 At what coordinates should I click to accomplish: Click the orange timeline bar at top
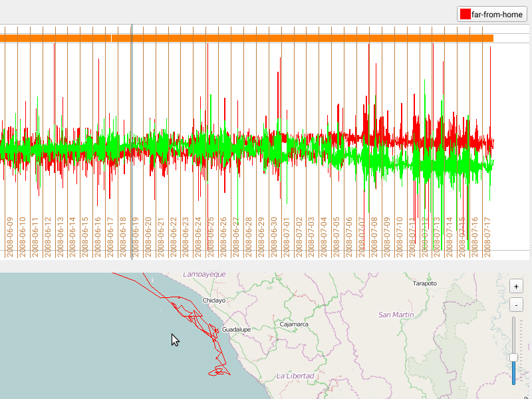tap(247, 38)
